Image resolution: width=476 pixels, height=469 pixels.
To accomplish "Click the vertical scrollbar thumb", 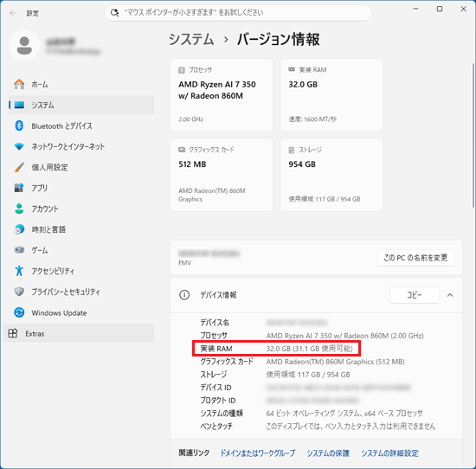I will [x=473, y=136].
